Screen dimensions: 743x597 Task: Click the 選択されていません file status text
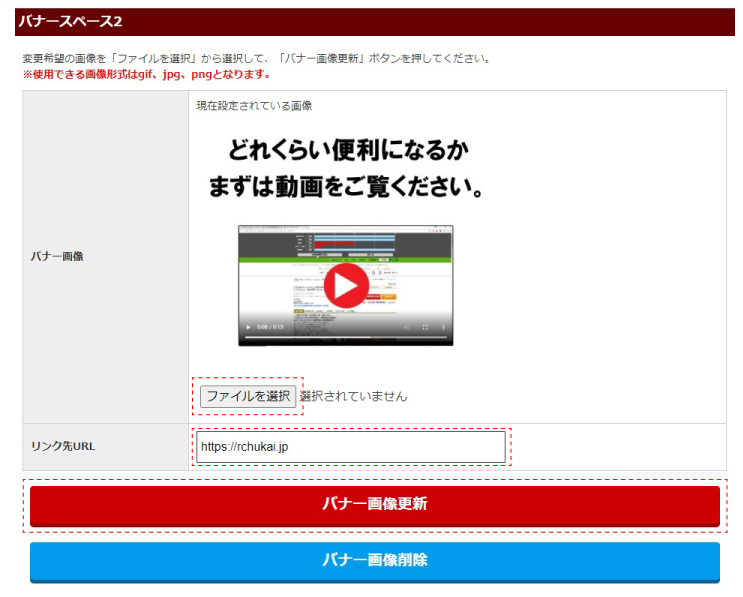pos(353,396)
